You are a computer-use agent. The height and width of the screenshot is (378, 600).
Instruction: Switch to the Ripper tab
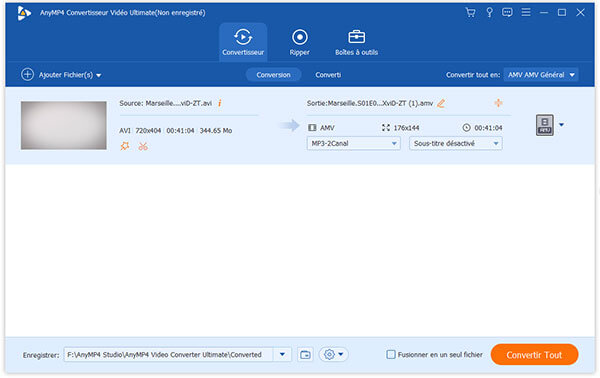(299, 42)
